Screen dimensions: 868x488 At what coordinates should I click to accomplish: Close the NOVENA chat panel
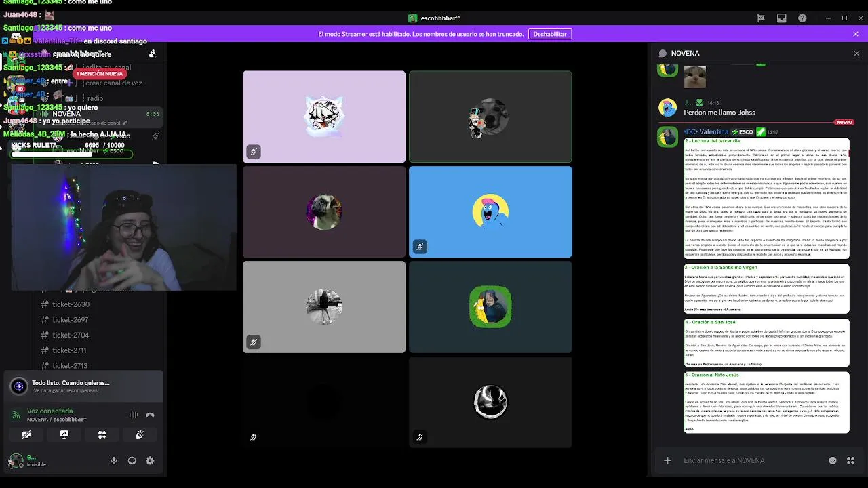(x=856, y=53)
